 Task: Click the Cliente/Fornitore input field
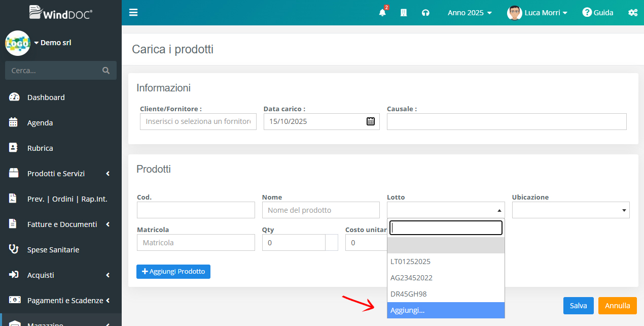point(198,121)
